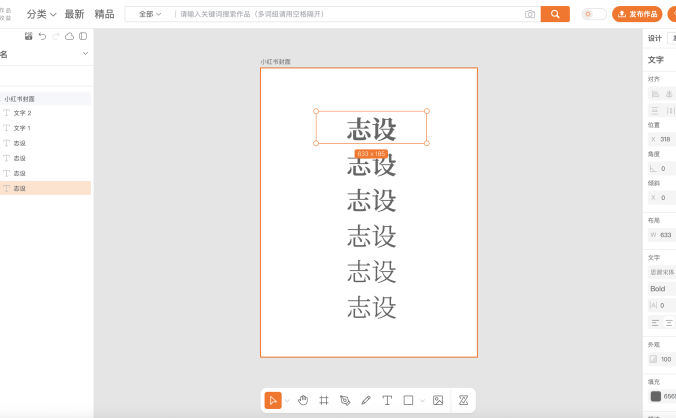Click the insert image tool
The height and width of the screenshot is (418, 676).
tap(438, 400)
